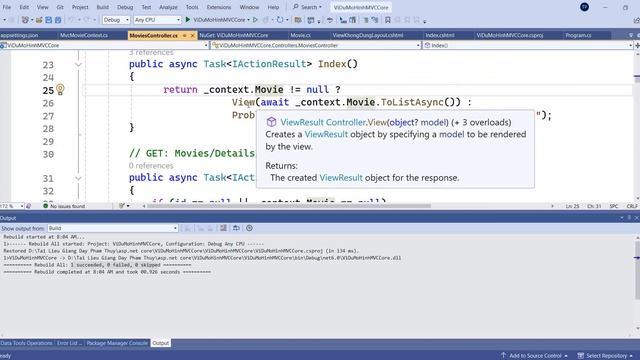Image resolution: width=640 pixels, height=360 pixels.
Task: Click the comment selection toolbar icon
Action: click(366, 20)
